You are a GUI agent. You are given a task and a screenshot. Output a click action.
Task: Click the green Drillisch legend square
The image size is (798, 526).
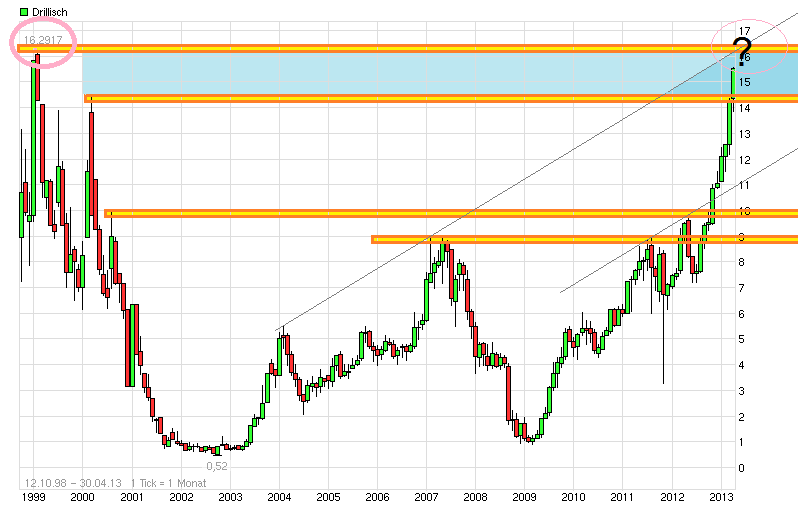23,12
